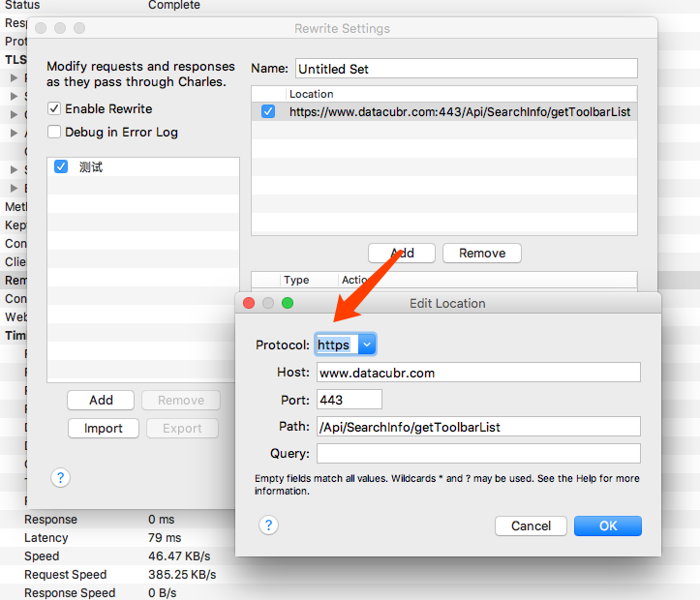Click OK in Edit Location
Image resolution: width=700 pixels, height=600 pixels.
(608, 525)
